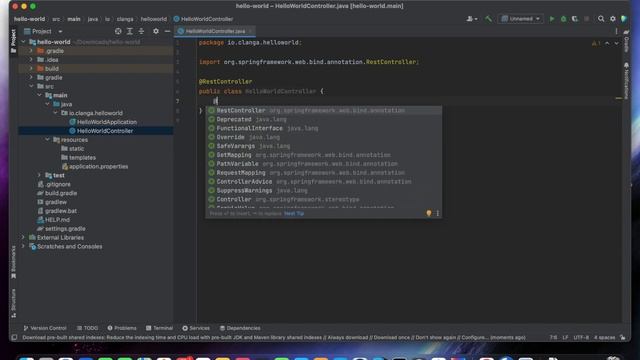Choose RestController completion suggestion
The height and width of the screenshot is (360, 640).
coord(323,111)
